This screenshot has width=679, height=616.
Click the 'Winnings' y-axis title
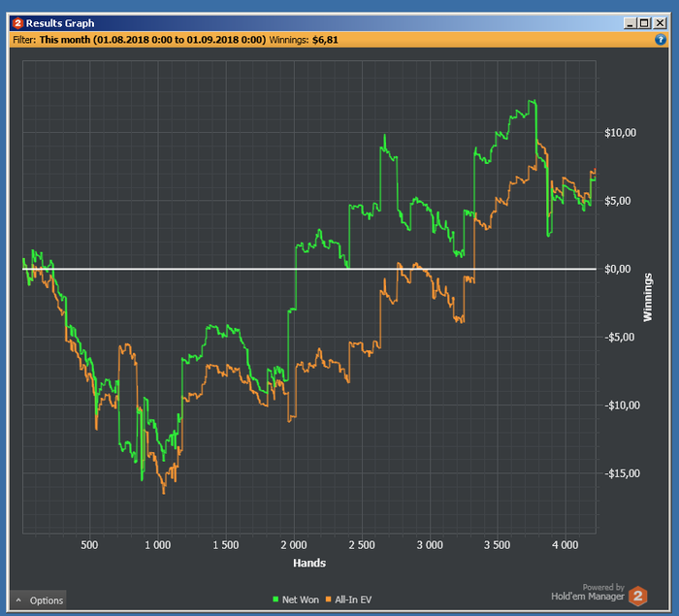pyautogui.click(x=647, y=297)
